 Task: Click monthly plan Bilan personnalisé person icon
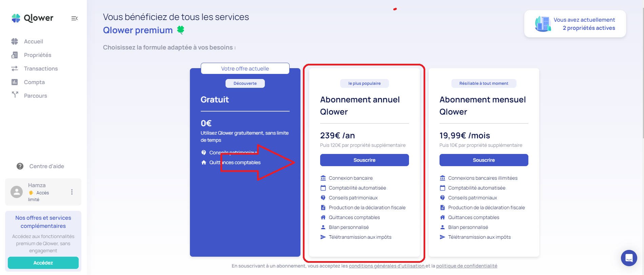[443, 227]
